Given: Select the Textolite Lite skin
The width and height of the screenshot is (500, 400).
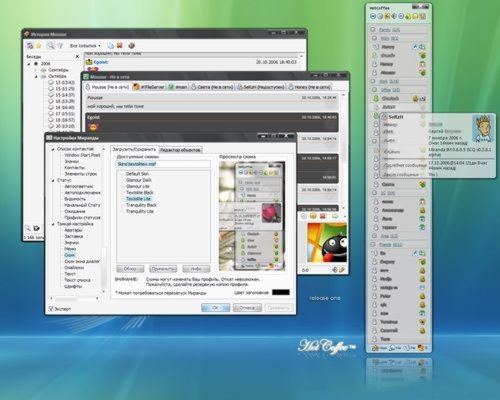Looking at the screenshot, I should coord(138,199).
